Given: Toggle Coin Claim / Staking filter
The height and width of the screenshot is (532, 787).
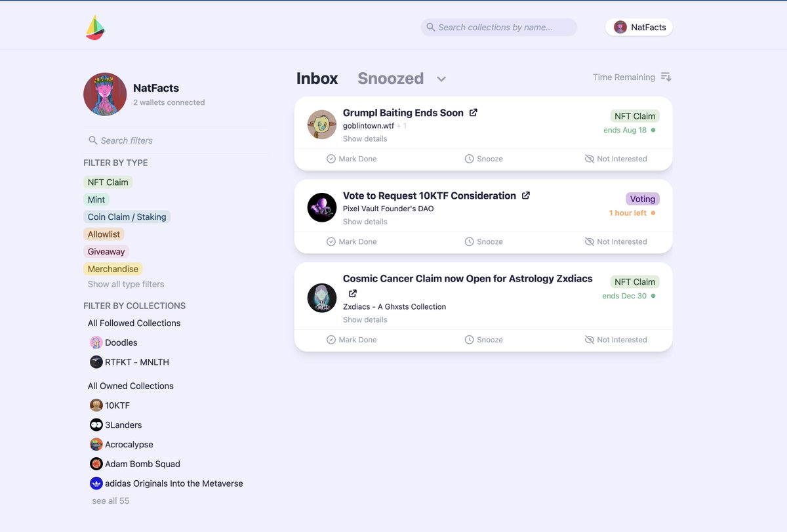Looking at the screenshot, I should pyautogui.click(x=127, y=216).
